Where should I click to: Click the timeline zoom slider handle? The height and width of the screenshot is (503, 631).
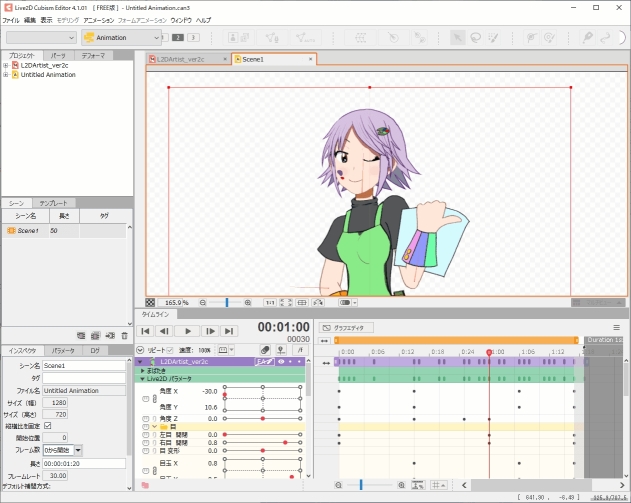click(x=361, y=485)
